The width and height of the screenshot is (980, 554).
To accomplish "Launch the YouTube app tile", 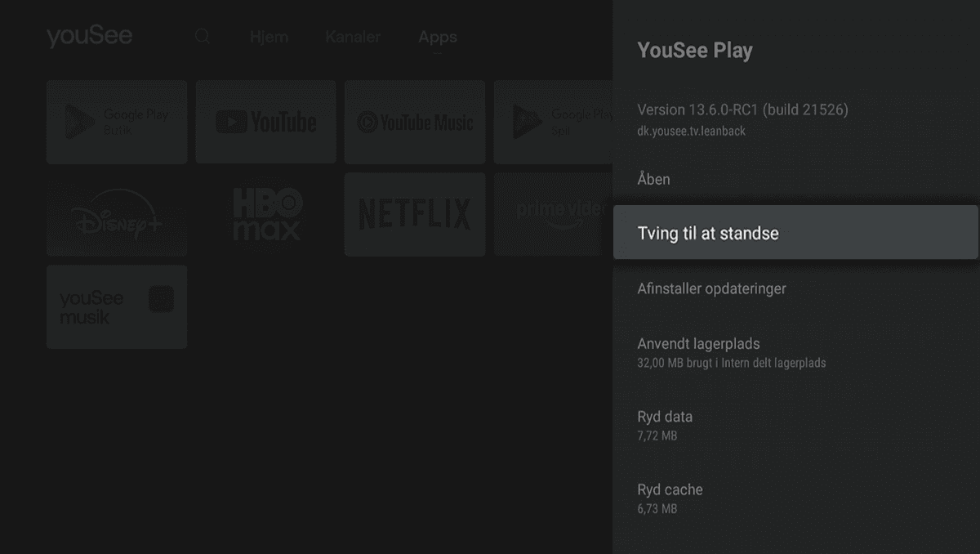I will (265, 122).
